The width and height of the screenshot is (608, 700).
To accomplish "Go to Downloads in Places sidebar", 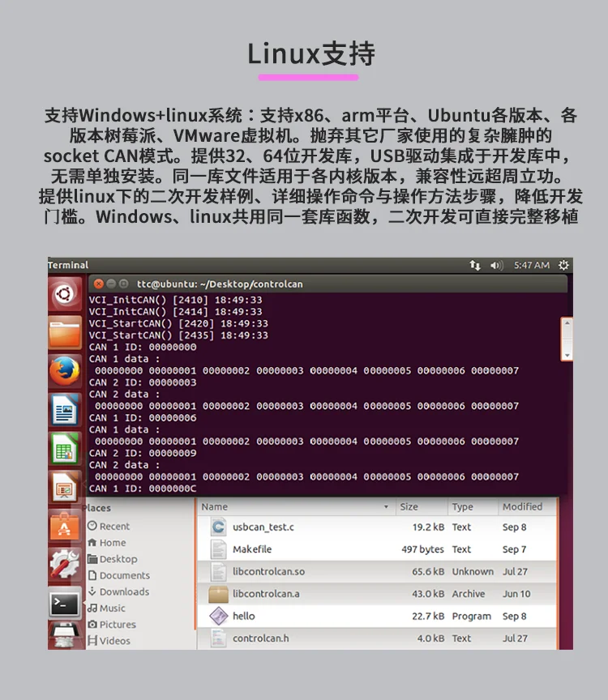I will pyautogui.click(x=119, y=591).
